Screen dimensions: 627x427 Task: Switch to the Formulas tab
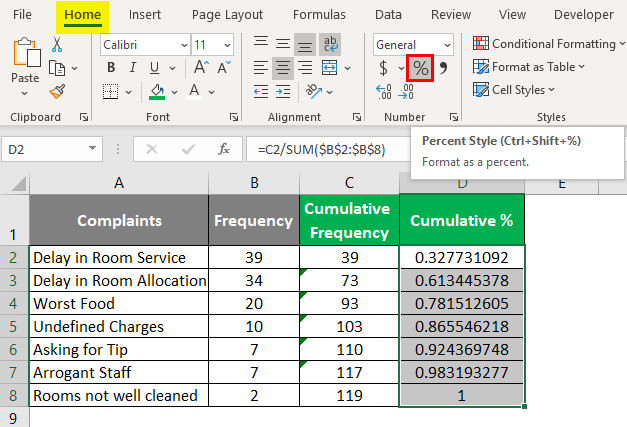click(x=321, y=15)
